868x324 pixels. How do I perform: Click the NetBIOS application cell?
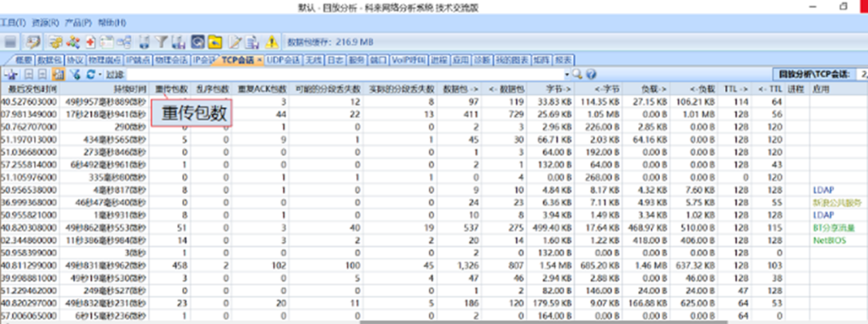828,240
